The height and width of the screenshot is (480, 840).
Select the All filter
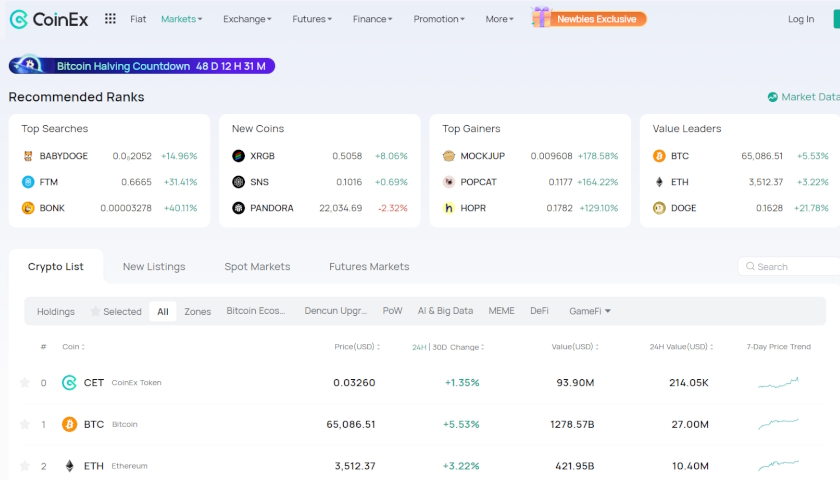pos(163,311)
